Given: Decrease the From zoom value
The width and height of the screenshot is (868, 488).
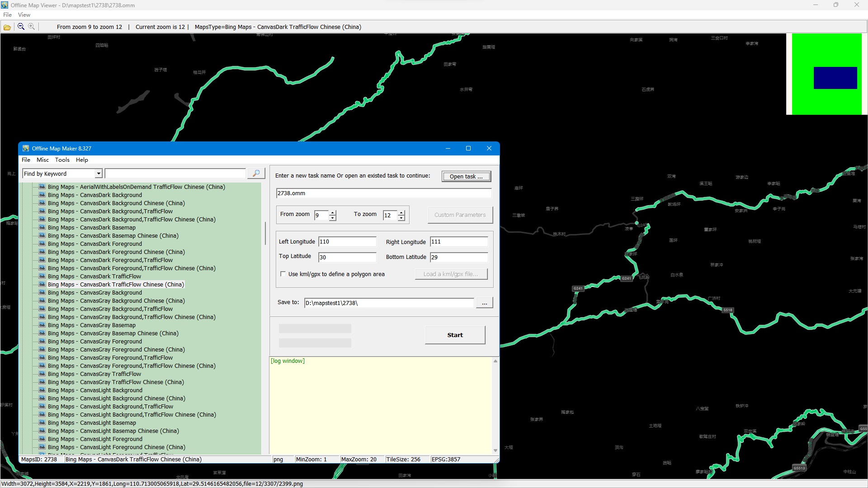Looking at the screenshot, I should [x=333, y=218].
